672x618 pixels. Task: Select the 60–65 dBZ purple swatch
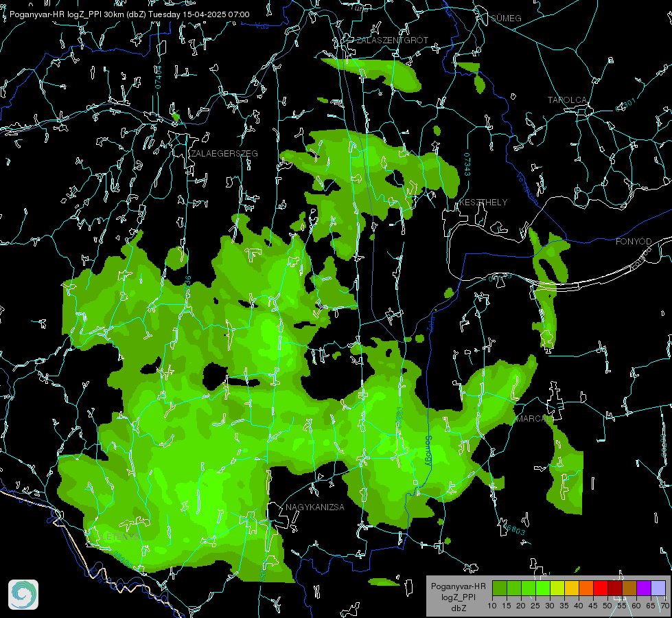(x=643, y=588)
